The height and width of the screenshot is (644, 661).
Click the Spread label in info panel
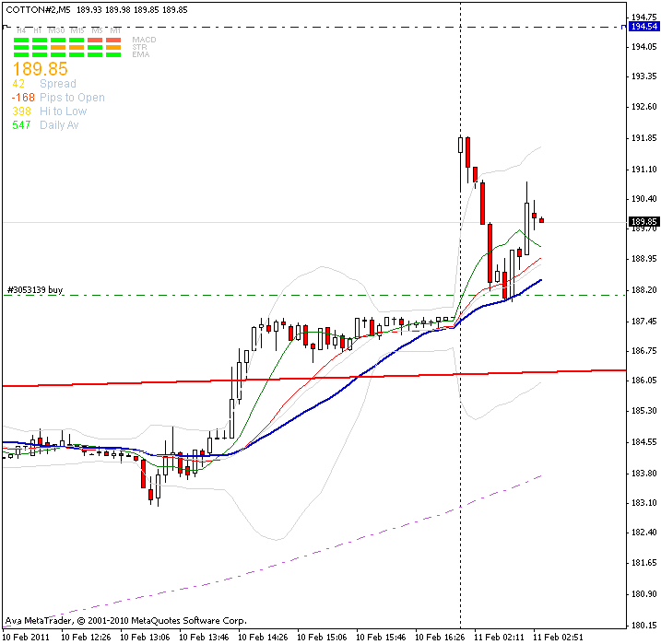click(58, 84)
